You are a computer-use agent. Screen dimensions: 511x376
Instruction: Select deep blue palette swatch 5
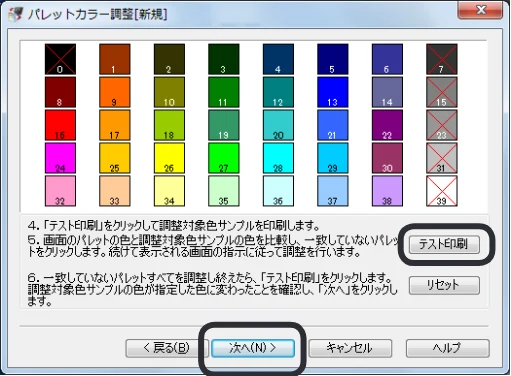pos(333,59)
